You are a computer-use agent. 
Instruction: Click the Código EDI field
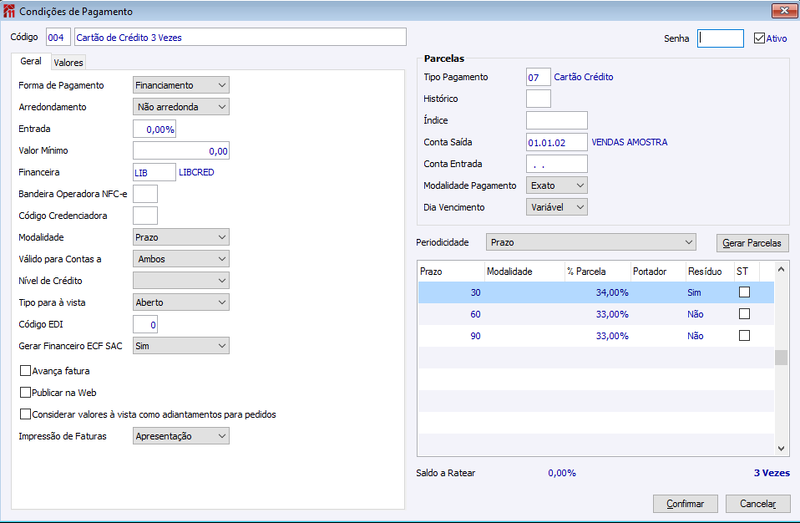[x=145, y=325]
